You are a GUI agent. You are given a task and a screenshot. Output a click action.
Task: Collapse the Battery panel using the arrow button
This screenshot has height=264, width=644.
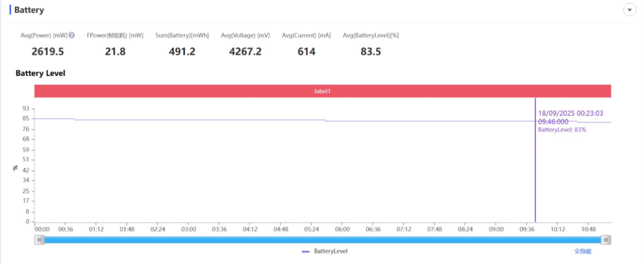click(630, 10)
